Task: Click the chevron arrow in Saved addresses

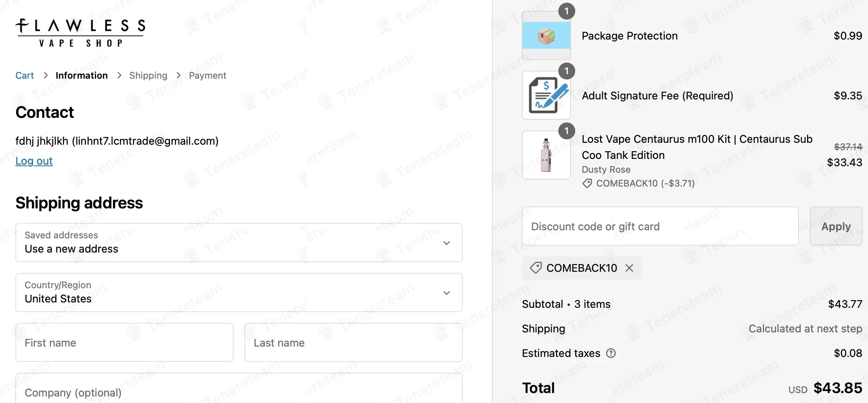Action: (447, 243)
